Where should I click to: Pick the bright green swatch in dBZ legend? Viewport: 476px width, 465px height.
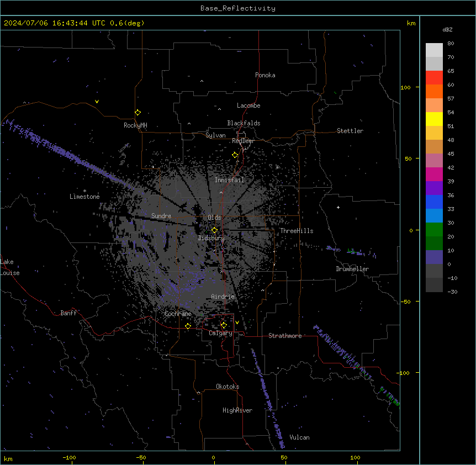(x=434, y=230)
